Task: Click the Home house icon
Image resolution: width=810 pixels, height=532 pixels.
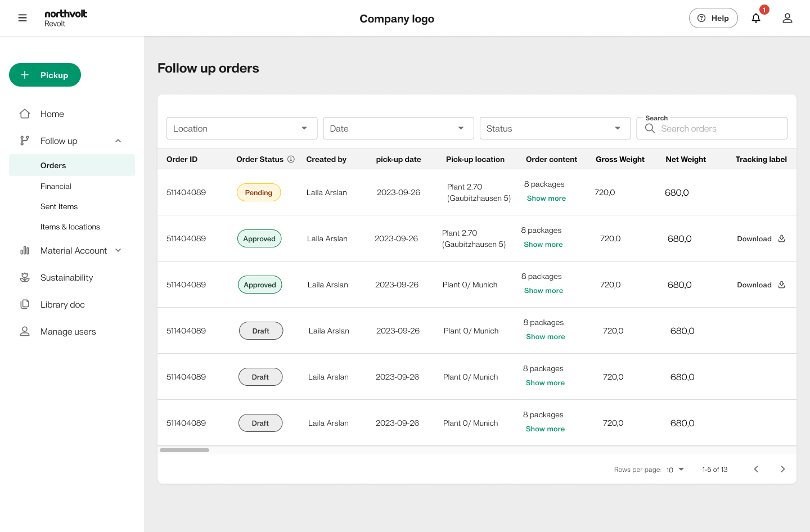Action: click(25, 114)
